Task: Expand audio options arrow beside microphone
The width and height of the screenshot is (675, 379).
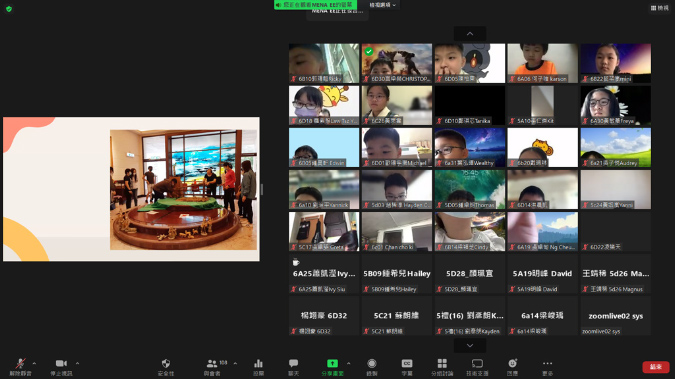Action: 34,363
